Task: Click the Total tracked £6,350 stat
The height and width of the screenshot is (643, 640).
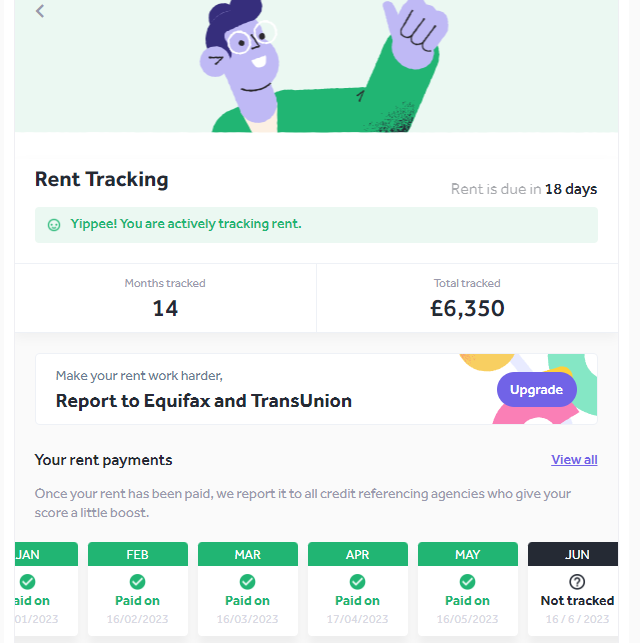Action: coord(467,298)
